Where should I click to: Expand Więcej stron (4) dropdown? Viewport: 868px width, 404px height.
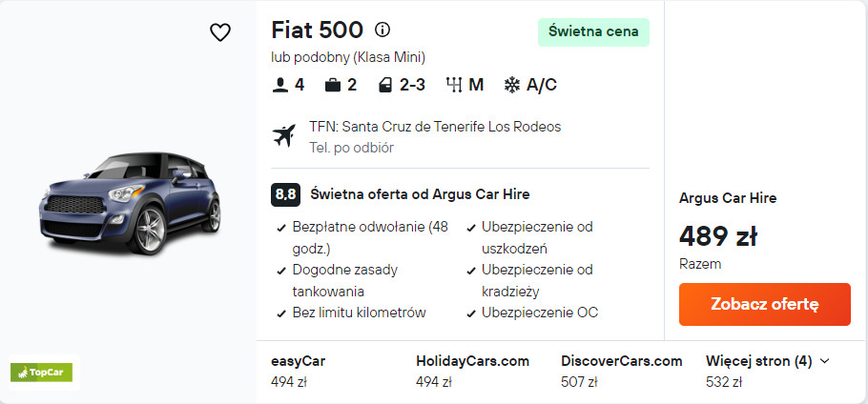coord(768,361)
